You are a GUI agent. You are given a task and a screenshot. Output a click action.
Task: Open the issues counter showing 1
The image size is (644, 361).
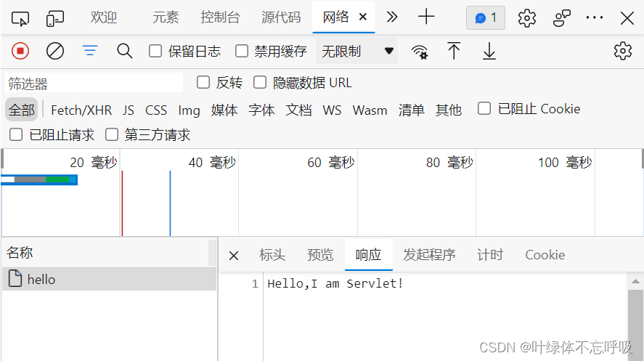tap(486, 17)
